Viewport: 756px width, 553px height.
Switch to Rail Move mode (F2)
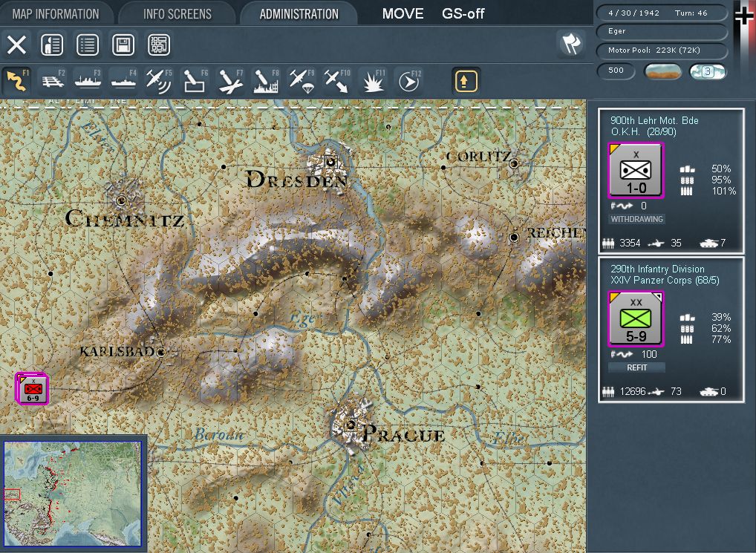[53, 81]
